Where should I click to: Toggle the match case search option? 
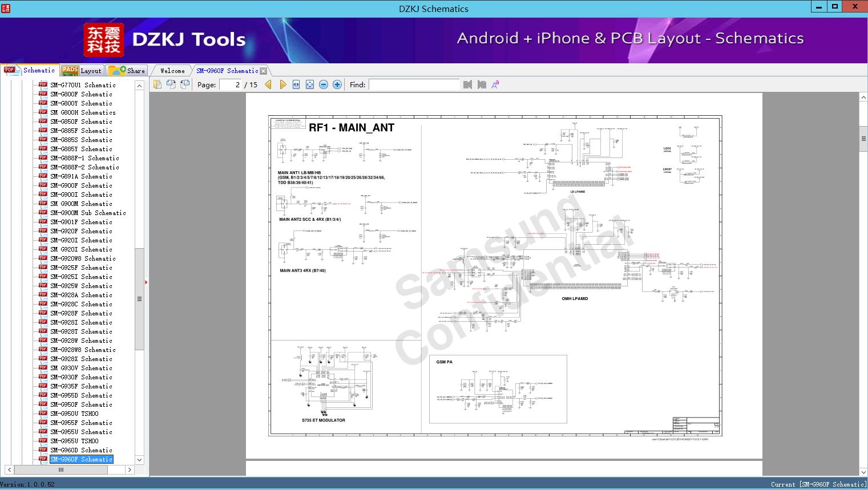(495, 84)
